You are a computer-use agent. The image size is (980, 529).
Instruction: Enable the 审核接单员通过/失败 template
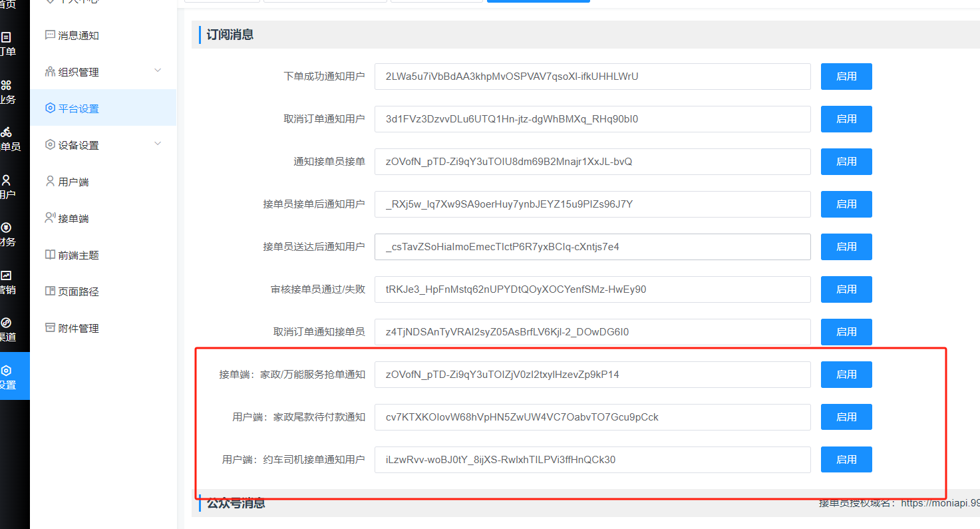[846, 289]
